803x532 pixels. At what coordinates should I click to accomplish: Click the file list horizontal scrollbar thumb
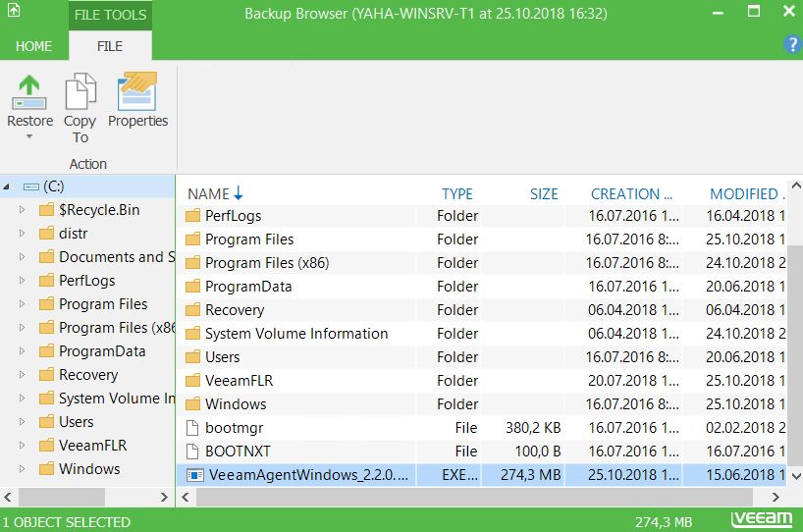(475, 497)
